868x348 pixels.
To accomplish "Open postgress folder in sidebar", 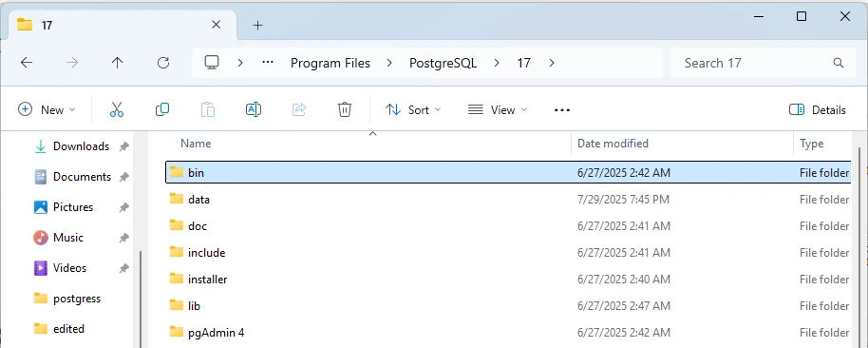I will (77, 299).
